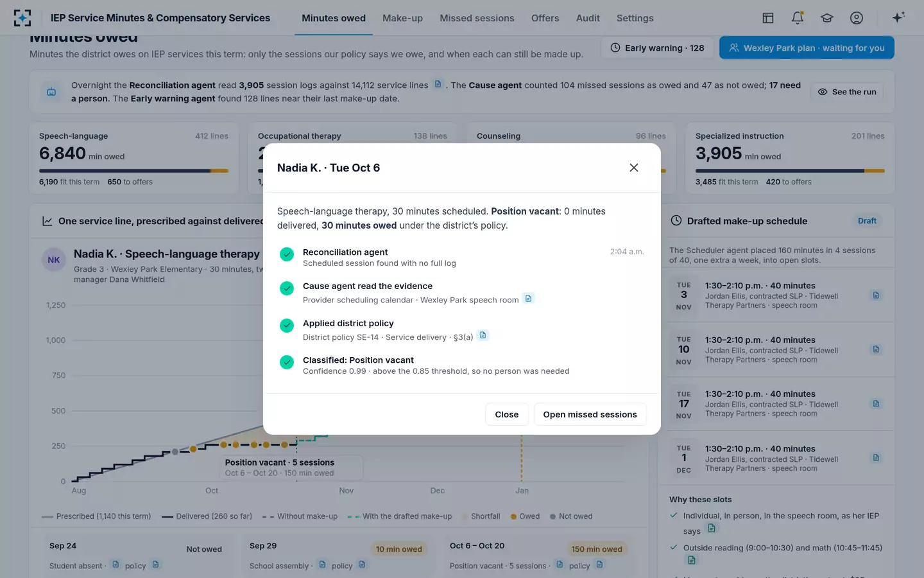Click the Draft badge on the make-up schedule
The image size is (924, 578).
[x=867, y=221]
